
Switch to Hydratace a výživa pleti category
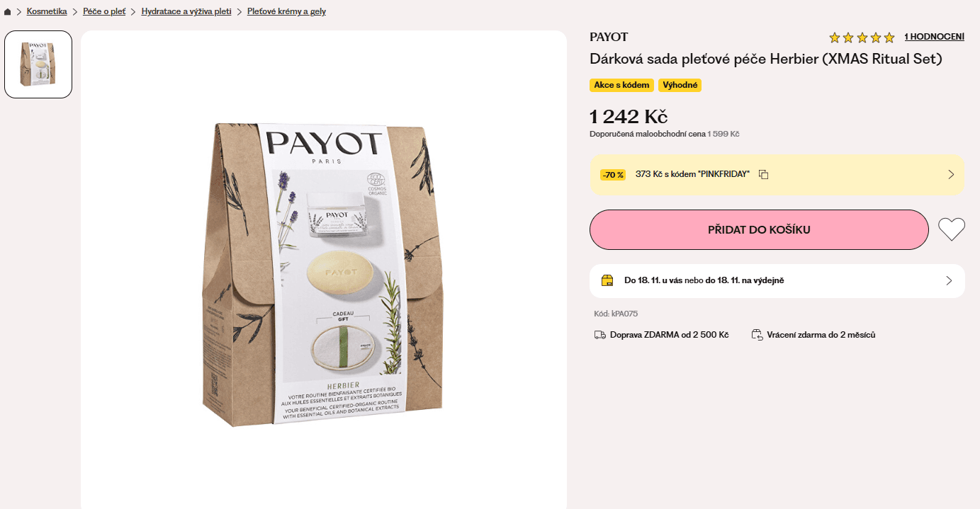tap(188, 11)
